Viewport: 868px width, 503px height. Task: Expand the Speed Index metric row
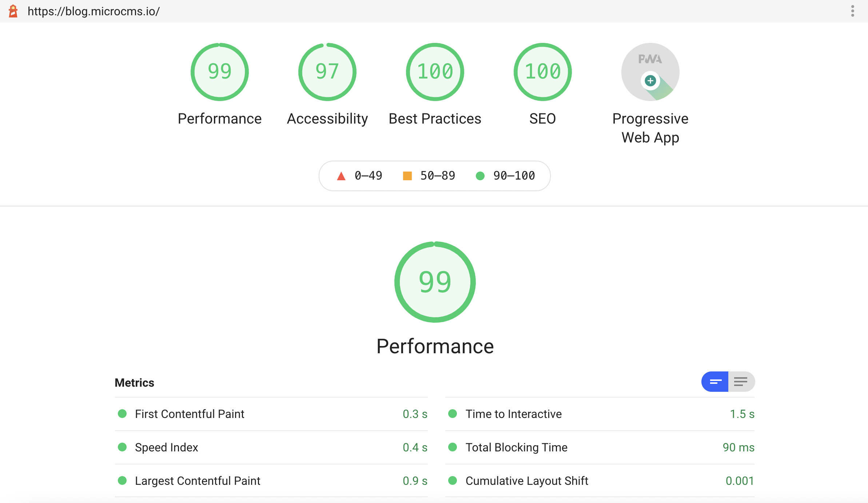[x=166, y=447]
